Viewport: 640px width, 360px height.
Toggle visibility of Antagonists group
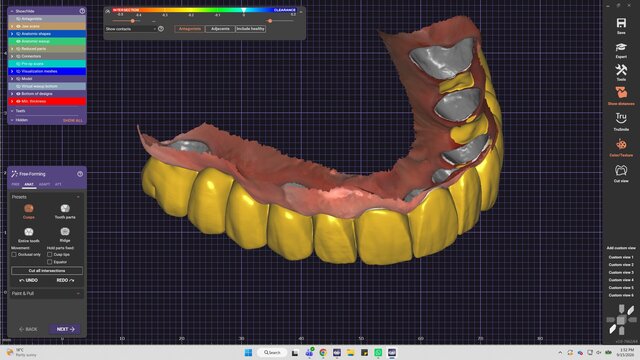click(18, 19)
